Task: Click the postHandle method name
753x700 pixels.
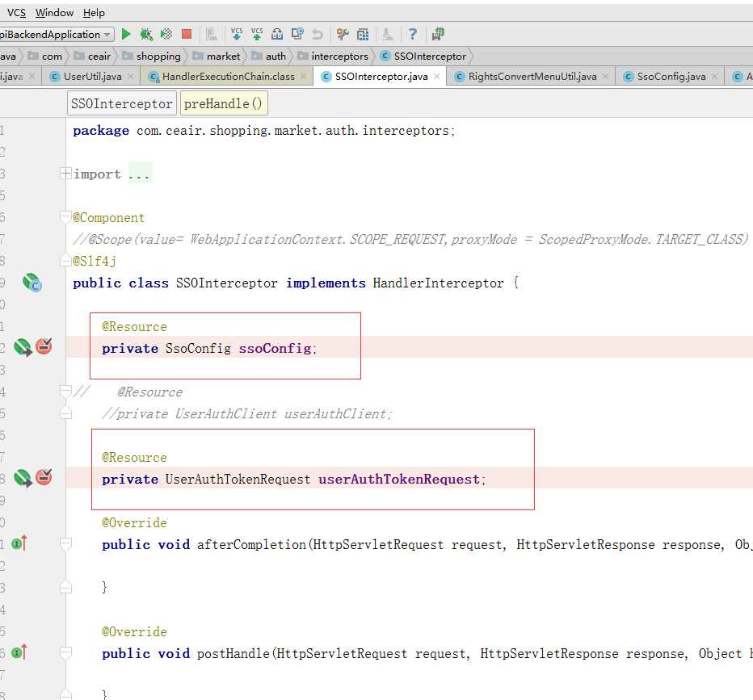Action: (233, 653)
